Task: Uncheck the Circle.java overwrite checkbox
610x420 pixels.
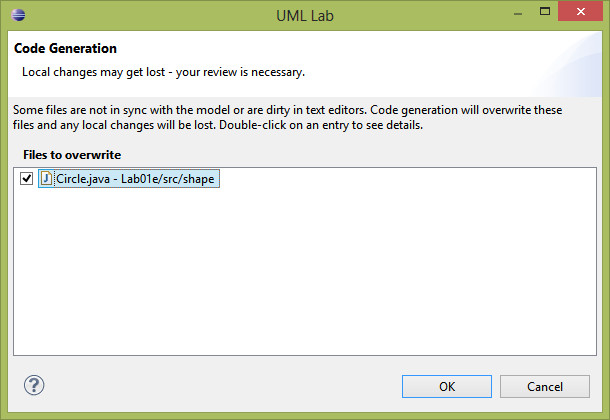Action: point(26,178)
